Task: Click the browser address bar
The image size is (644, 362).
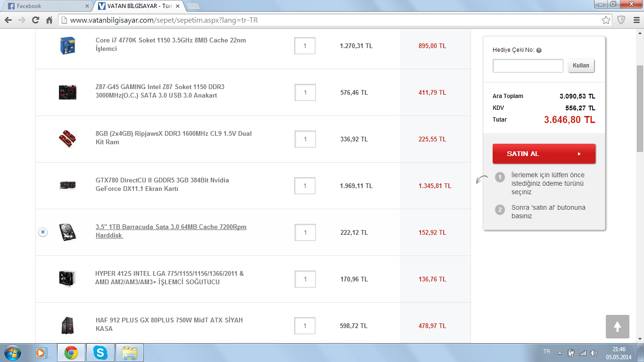Action: pyautogui.click(x=336, y=20)
